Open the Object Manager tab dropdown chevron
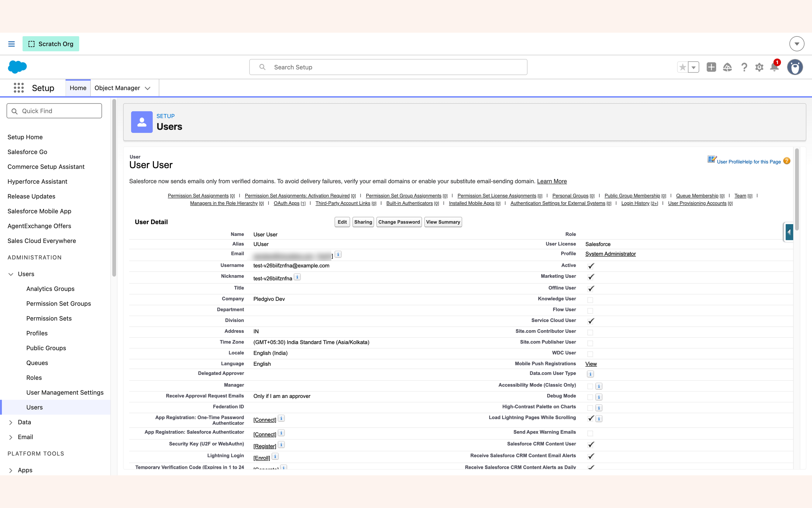The width and height of the screenshot is (812, 508). 148,88
